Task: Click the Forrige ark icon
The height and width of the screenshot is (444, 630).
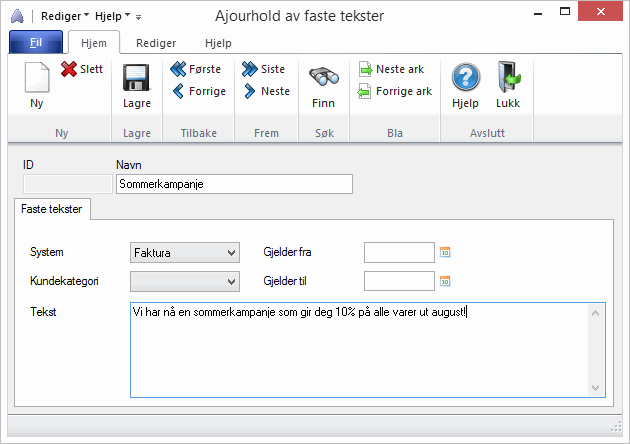Action: (365, 91)
